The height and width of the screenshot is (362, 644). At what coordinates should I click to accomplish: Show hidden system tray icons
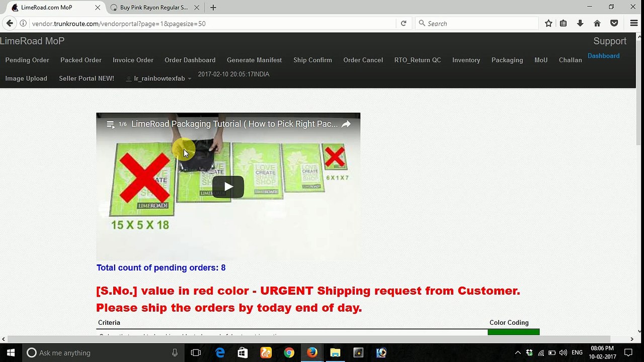[x=518, y=352]
